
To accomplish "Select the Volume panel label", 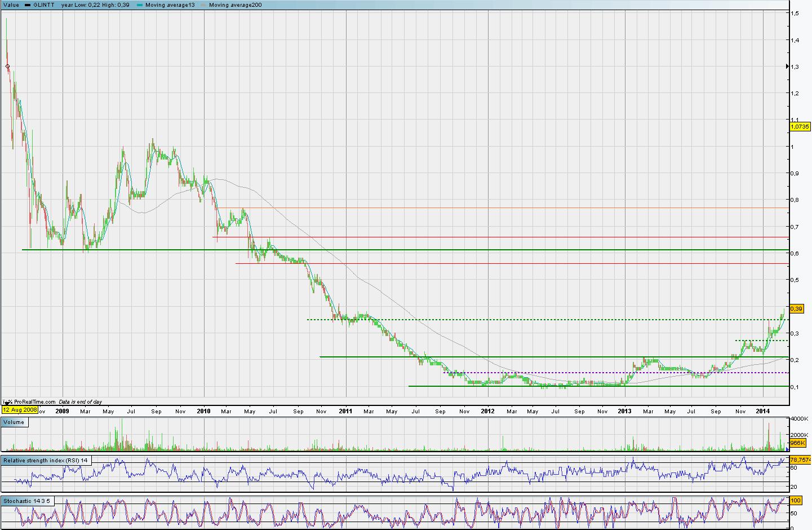I will 14,422.
